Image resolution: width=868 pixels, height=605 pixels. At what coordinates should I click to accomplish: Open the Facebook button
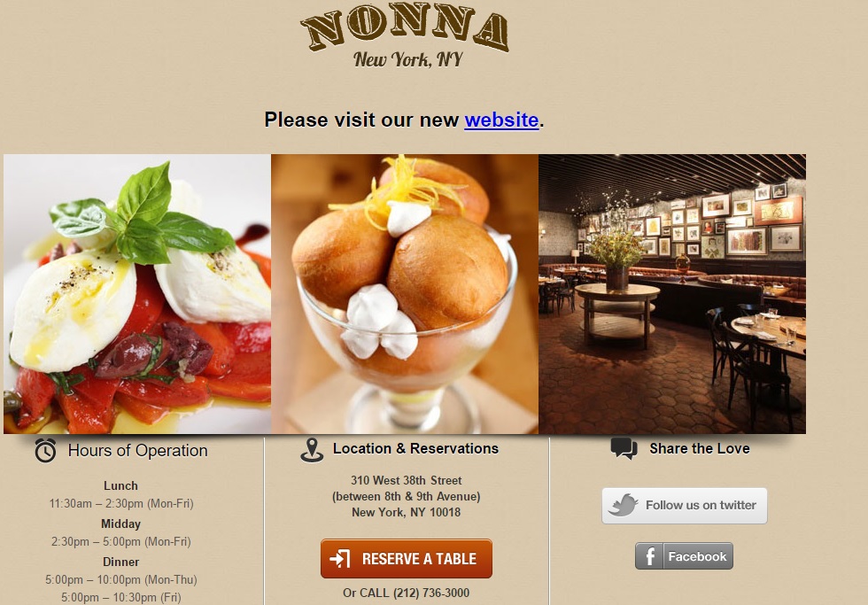pyautogui.click(x=684, y=555)
